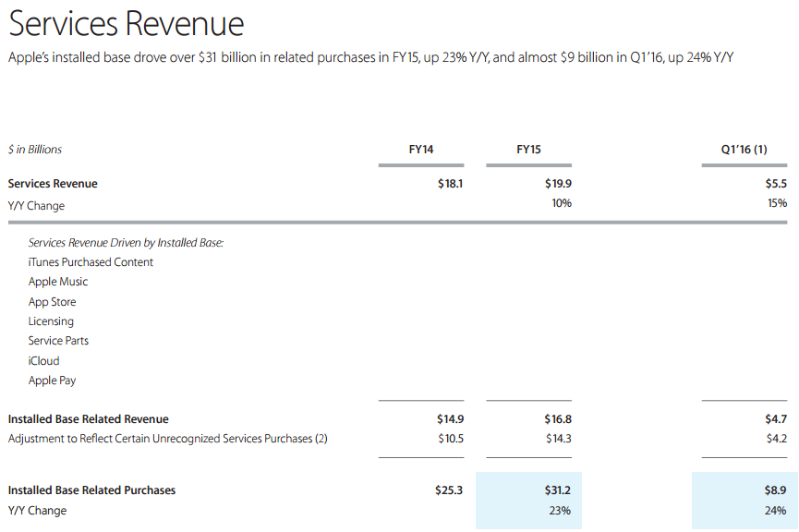This screenshot has width=799, height=532.
Task: Select the highlighted $31.2 purchases value
Action: [558, 490]
